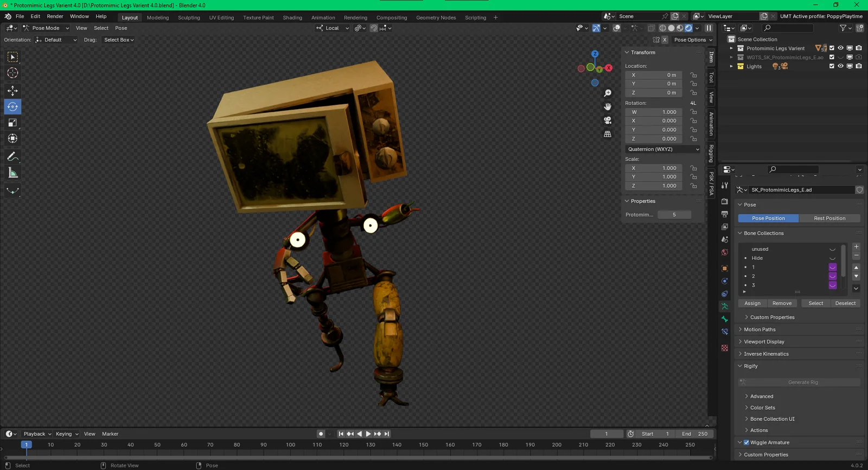868x470 pixels.
Task: Click the pan hand icon in viewport
Action: pyautogui.click(x=608, y=106)
